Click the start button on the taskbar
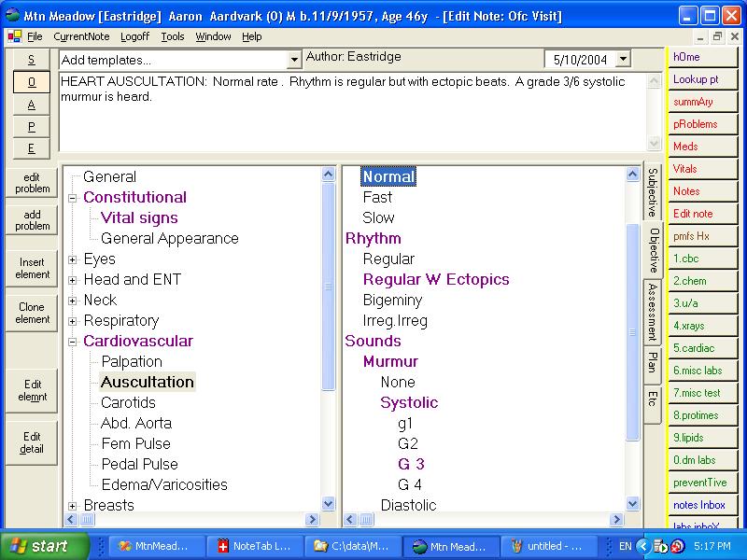747x560 pixels. [x=45, y=546]
